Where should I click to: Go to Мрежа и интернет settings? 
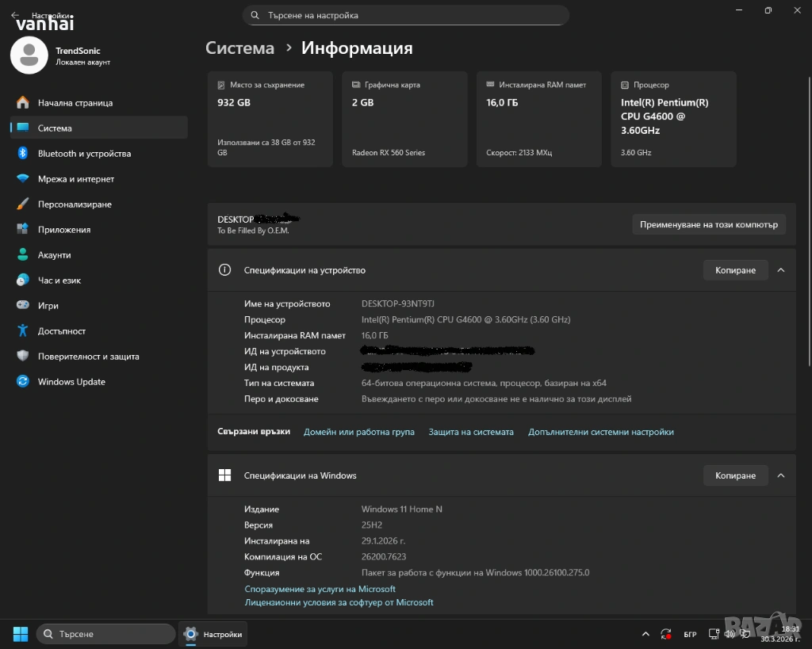point(76,179)
